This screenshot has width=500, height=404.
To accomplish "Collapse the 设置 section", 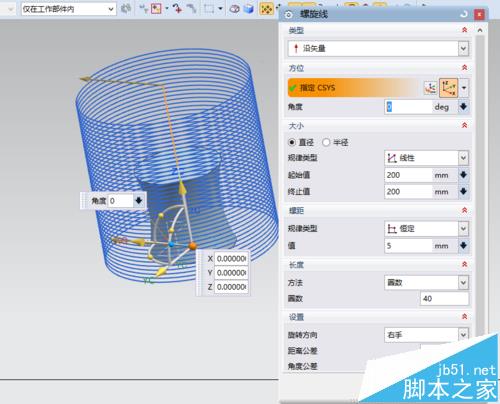I will (x=465, y=317).
